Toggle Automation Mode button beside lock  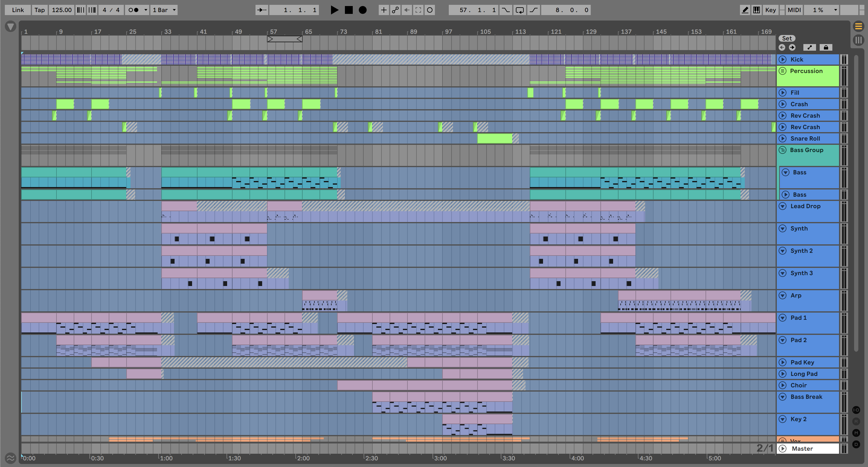(809, 47)
